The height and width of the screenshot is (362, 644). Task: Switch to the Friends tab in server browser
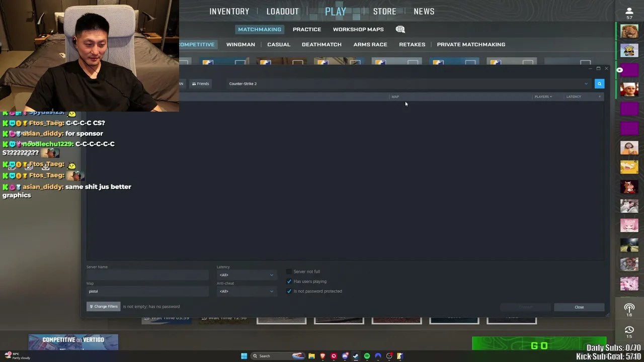pos(201,83)
